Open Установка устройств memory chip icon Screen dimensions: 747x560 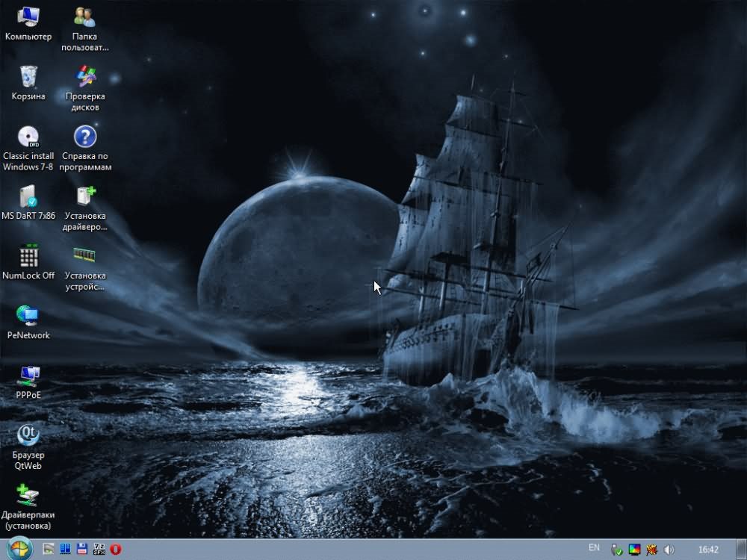(84, 255)
